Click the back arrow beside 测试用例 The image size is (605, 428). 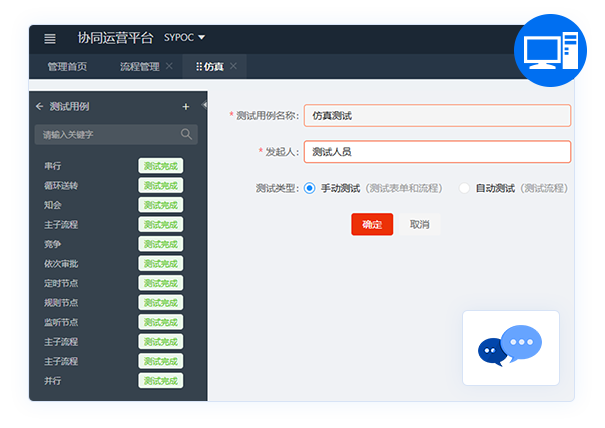39,106
